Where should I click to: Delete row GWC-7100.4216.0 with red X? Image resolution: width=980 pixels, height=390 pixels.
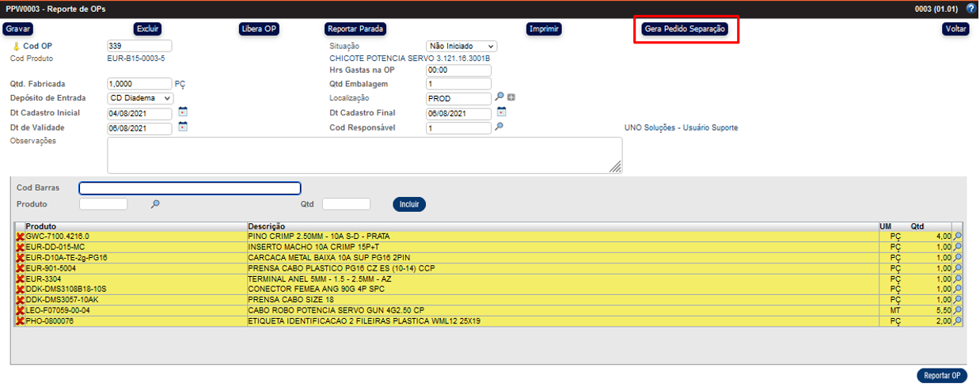pos(20,237)
